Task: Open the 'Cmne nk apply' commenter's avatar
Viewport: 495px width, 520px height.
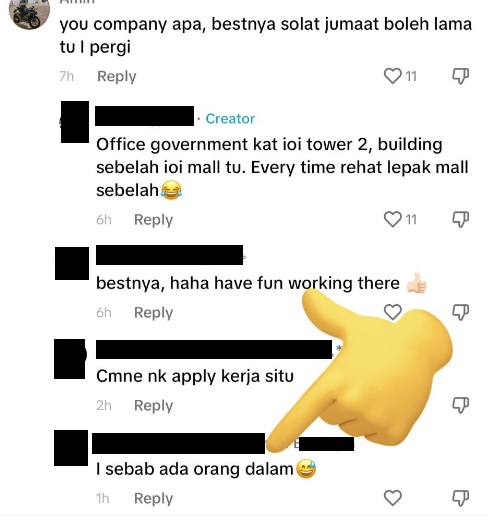Action: 70,359
